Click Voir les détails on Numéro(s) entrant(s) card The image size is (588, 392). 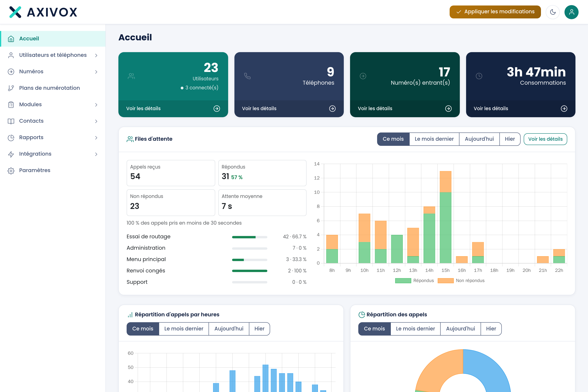tap(375, 109)
